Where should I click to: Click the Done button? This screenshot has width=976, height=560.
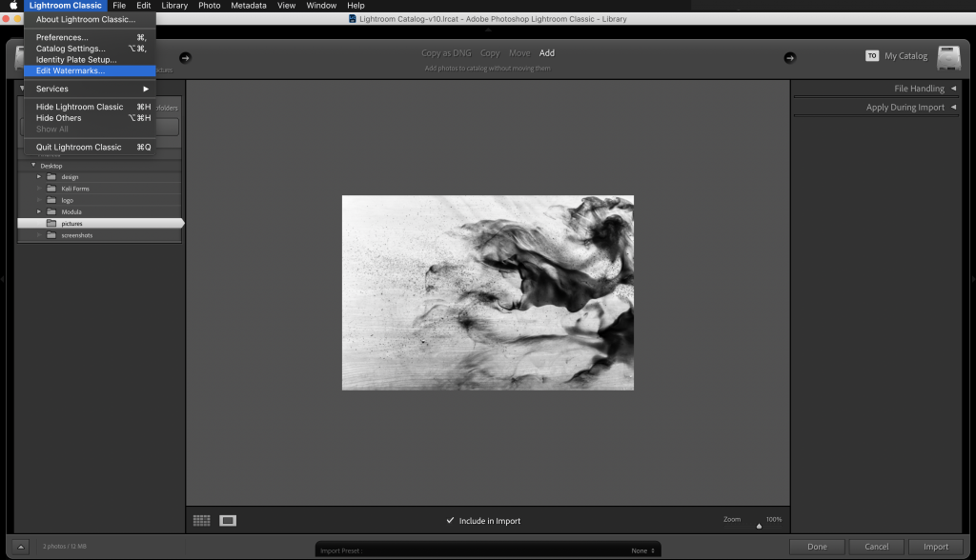(x=817, y=547)
